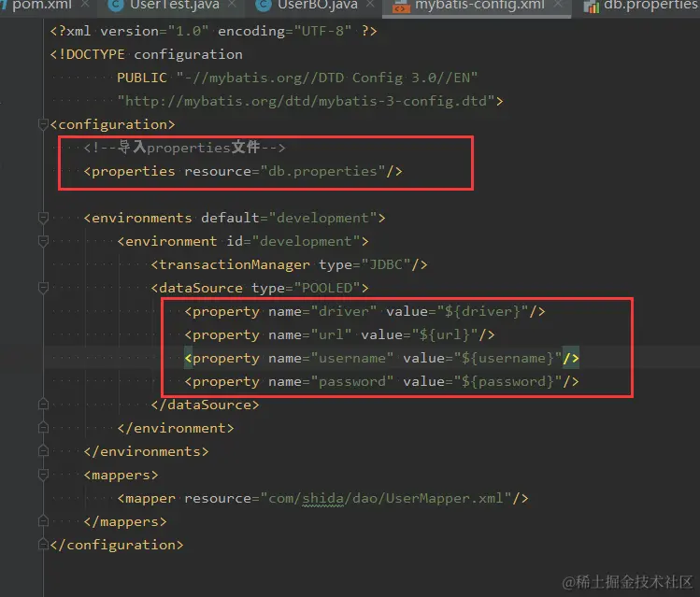The image size is (700, 597).
Task: Click the Java class icon on UserTest.java tab
Action: coord(116,6)
